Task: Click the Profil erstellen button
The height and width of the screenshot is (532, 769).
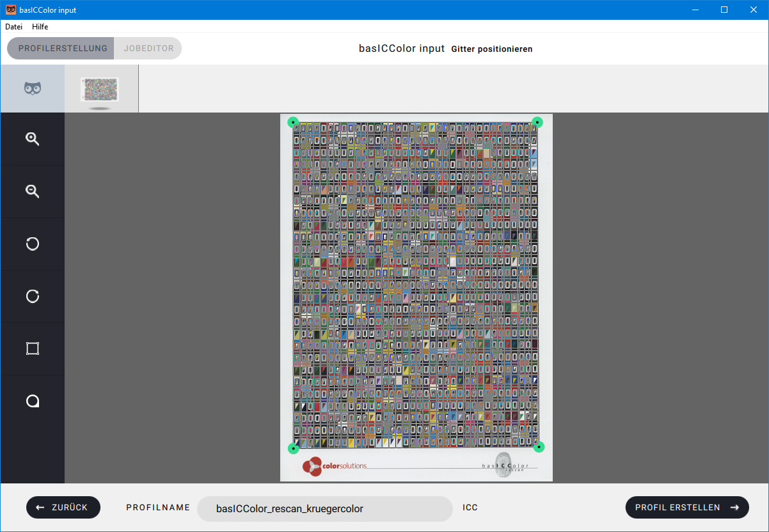Action: click(x=686, y=507)
